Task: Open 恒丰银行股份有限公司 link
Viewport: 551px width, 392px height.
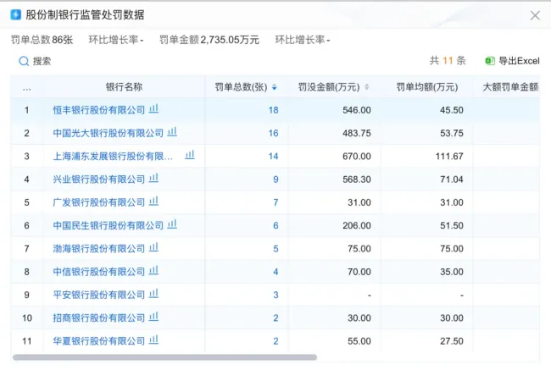Action: (x=98, y=110)
